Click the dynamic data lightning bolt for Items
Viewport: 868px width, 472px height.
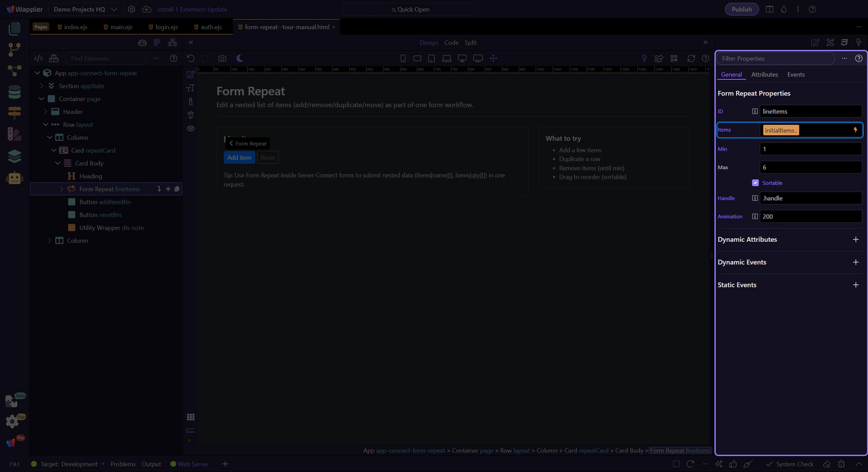point(855,130)
